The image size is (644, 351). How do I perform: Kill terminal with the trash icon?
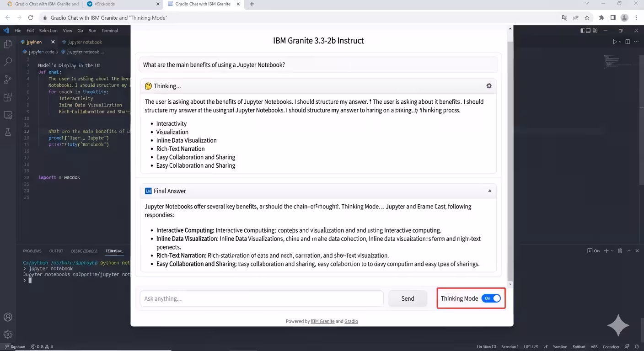click(x=620, y=251)
